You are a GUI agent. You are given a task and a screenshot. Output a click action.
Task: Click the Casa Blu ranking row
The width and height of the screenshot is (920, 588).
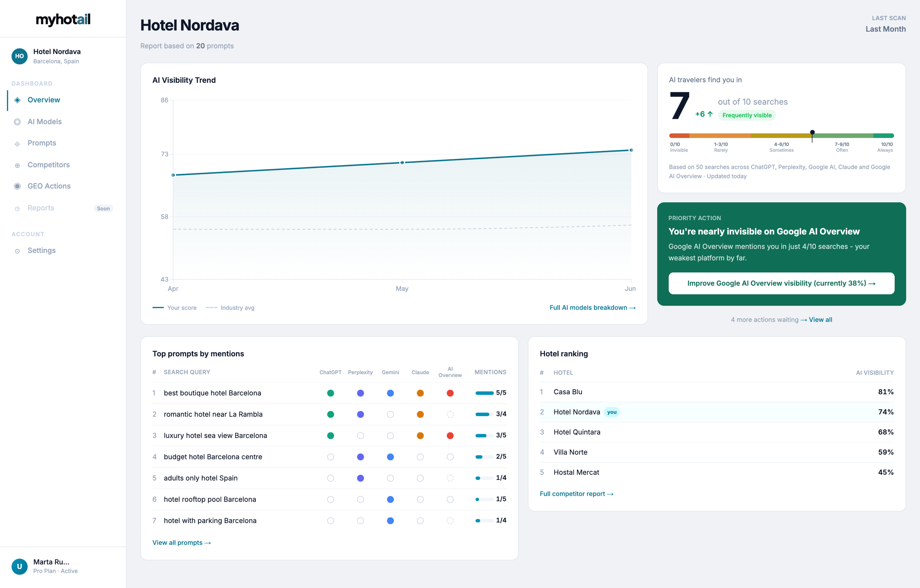point(717,392)
